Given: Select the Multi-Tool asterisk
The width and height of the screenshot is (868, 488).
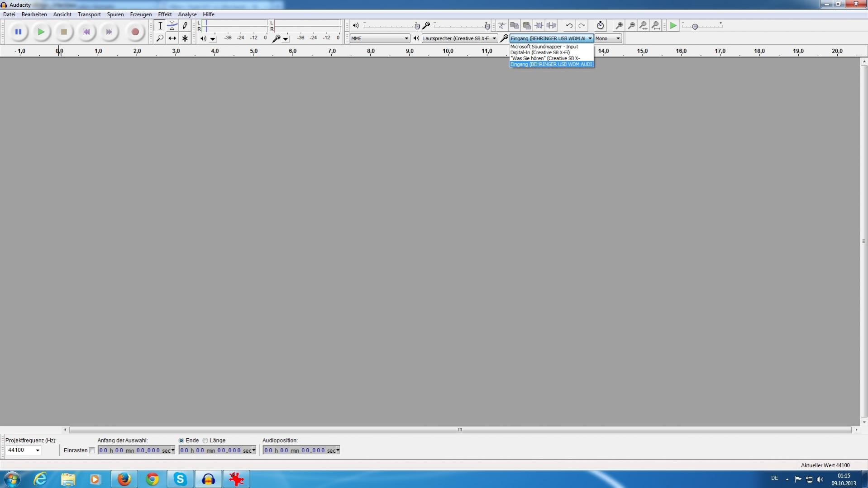Looking at the screenshot, I should (185, 38).
